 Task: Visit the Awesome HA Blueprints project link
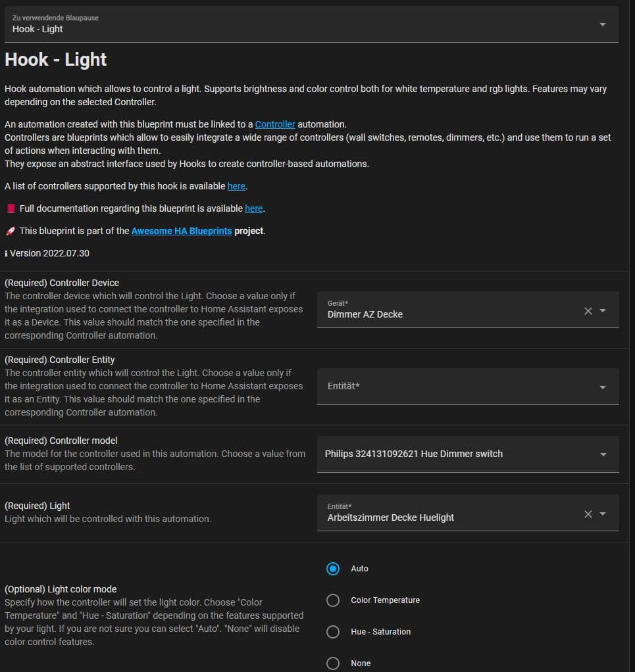[182, 231]
